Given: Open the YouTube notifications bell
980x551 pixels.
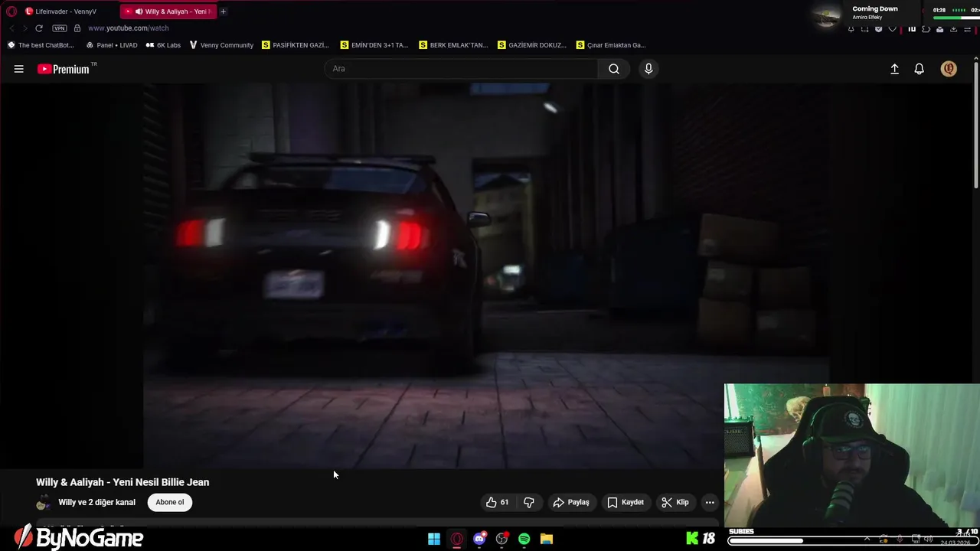Looking at the screenshot, I should 920,69.
